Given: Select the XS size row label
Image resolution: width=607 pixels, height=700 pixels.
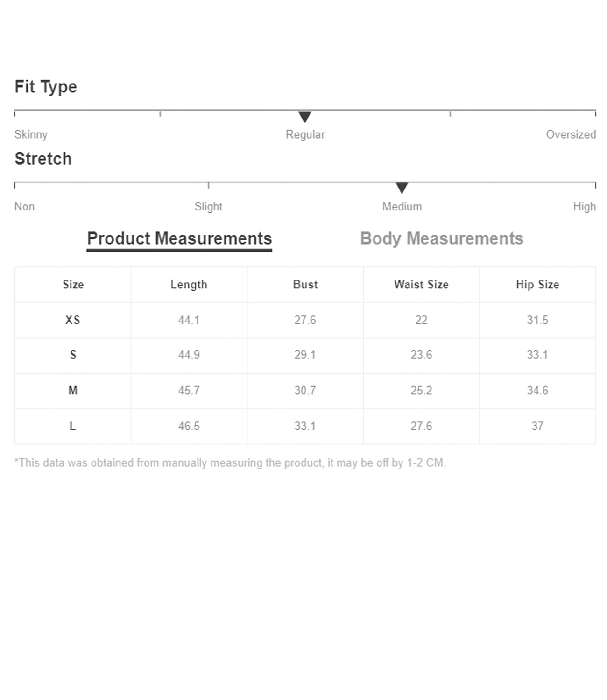Looking at the screenshot, I should [73, 320].
